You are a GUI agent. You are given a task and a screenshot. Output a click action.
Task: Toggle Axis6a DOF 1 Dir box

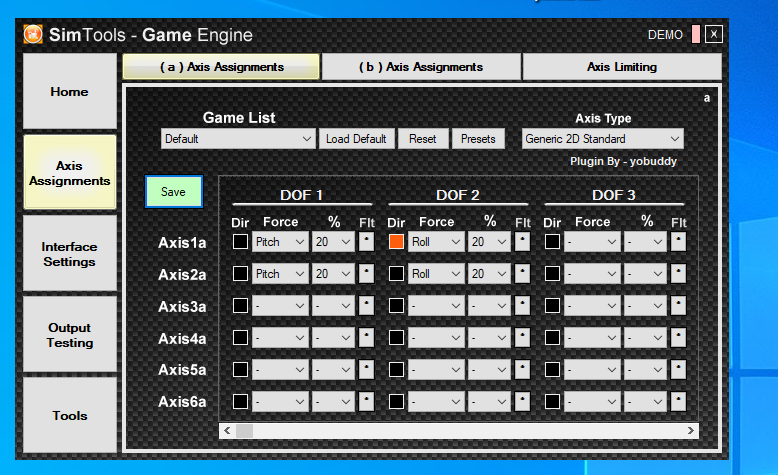click(x=240, y=401)
